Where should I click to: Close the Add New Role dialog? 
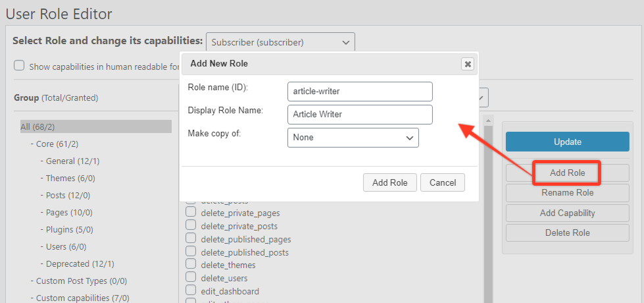[468, 64]
